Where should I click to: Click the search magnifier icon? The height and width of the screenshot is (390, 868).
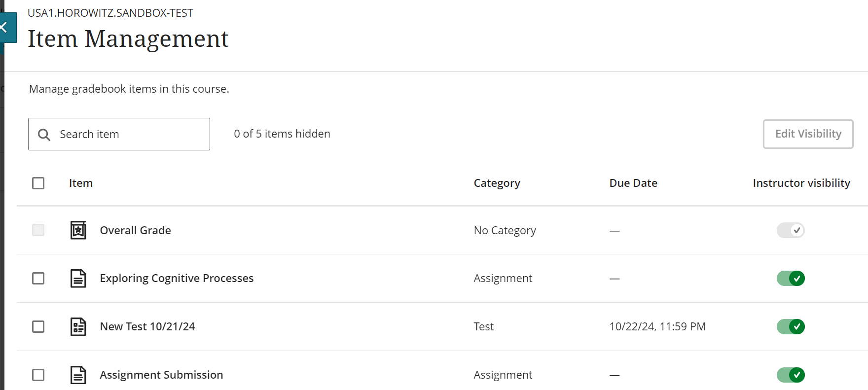click(44, 135)
